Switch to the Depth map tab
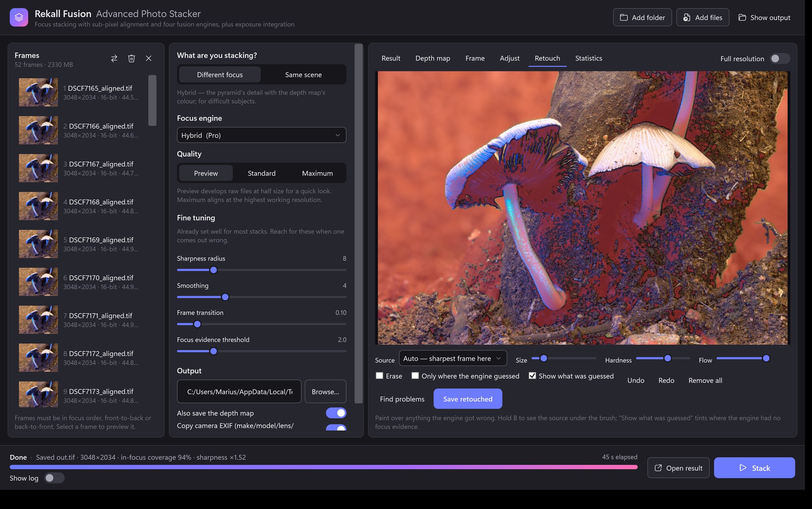812x509 pixels. point(432,58)
